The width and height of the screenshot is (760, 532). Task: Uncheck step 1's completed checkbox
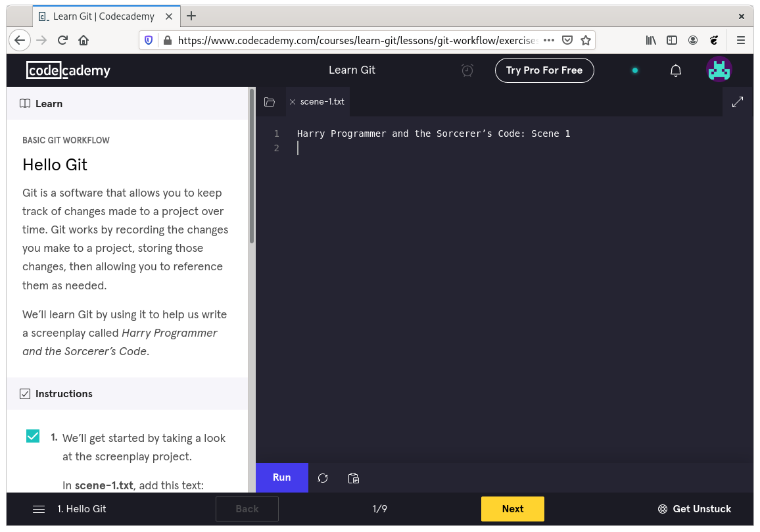coord(33,435)
